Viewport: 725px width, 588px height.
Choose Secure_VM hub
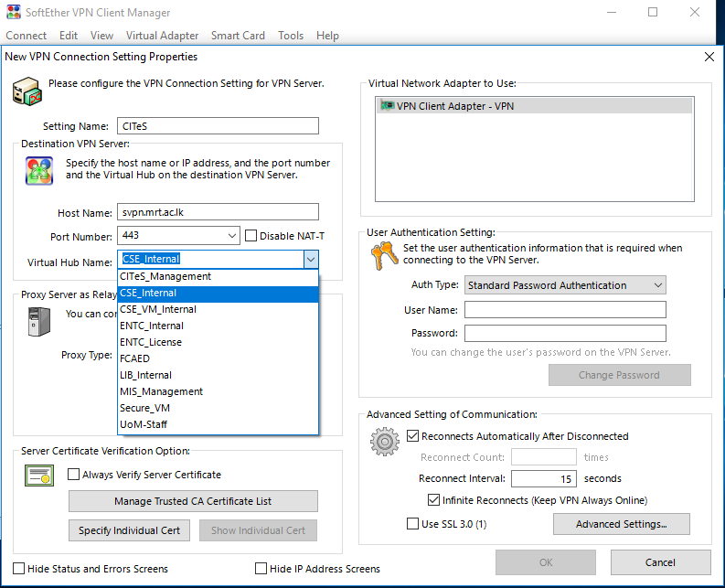point(219,408)
